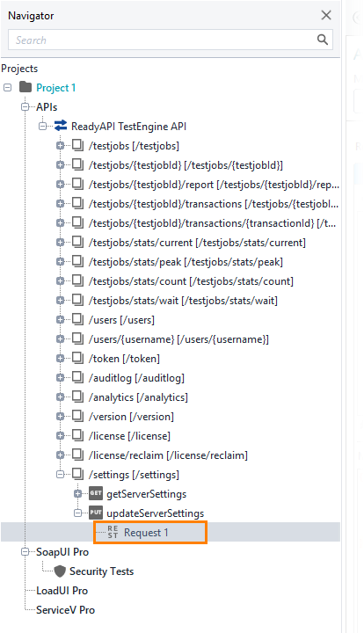Click the resource icon beside /token
The height and width of the screenshot is (633, 364).
click(77, 358)
